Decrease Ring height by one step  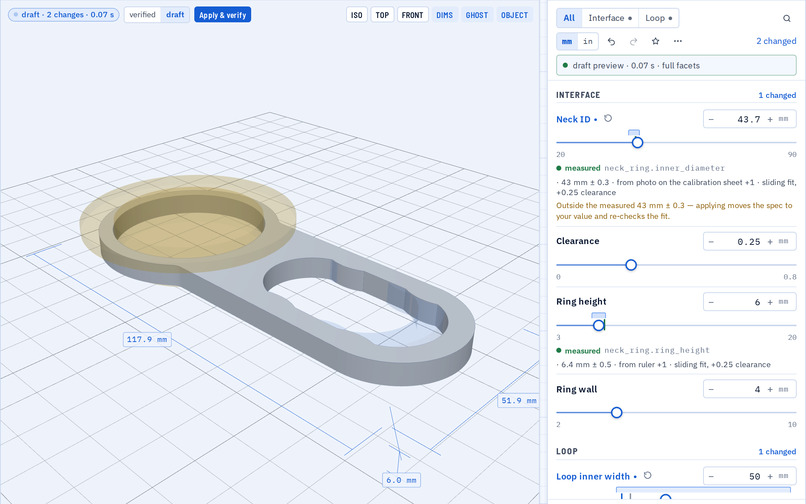point(711,302)
